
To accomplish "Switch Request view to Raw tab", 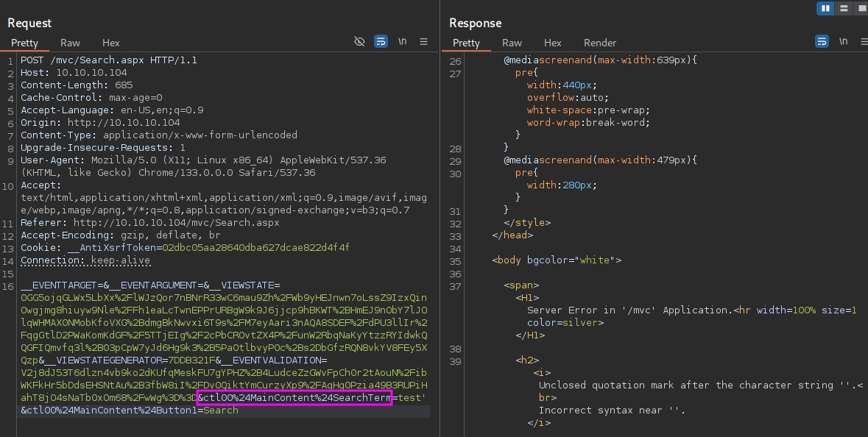I will pyautogui.click(x=70, y=43).
